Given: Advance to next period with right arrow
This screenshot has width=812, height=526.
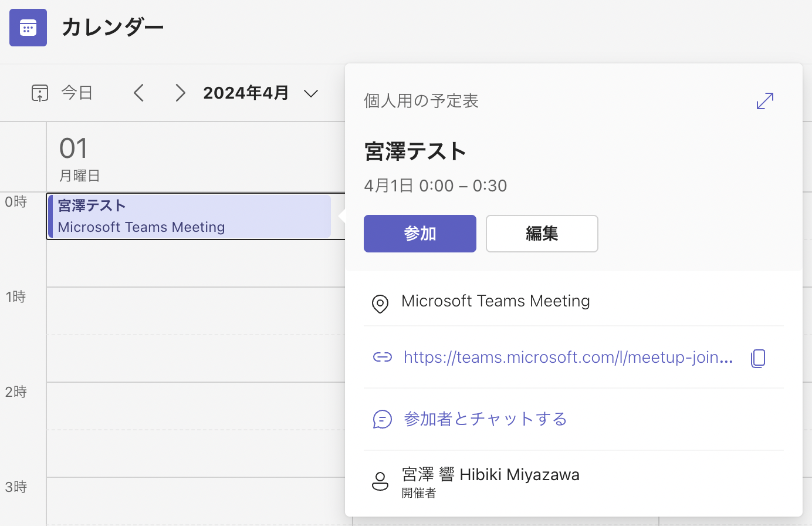Looking at the screenshot, I should point(180,93).
